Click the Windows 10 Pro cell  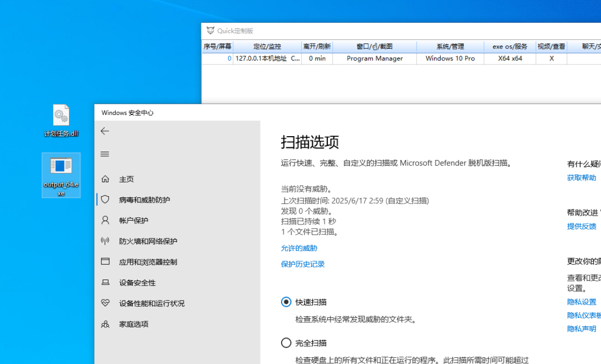coord(450,58)
